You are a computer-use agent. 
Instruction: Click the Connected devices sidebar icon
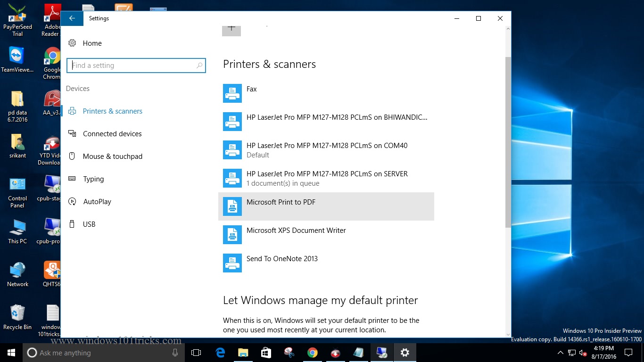72,133
